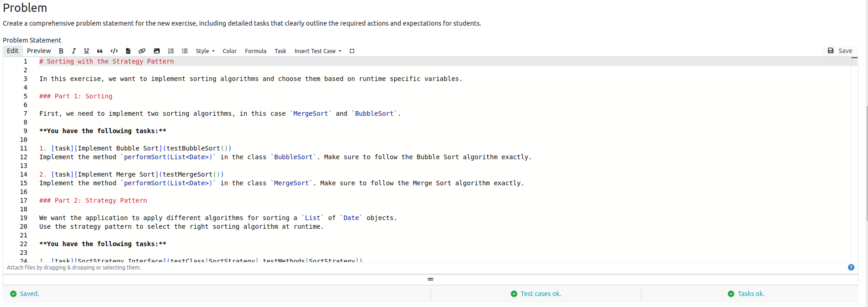Create a bullet list via unordered list icon
868x307 pixels.
pyautogui.click(x=185, y=51)
